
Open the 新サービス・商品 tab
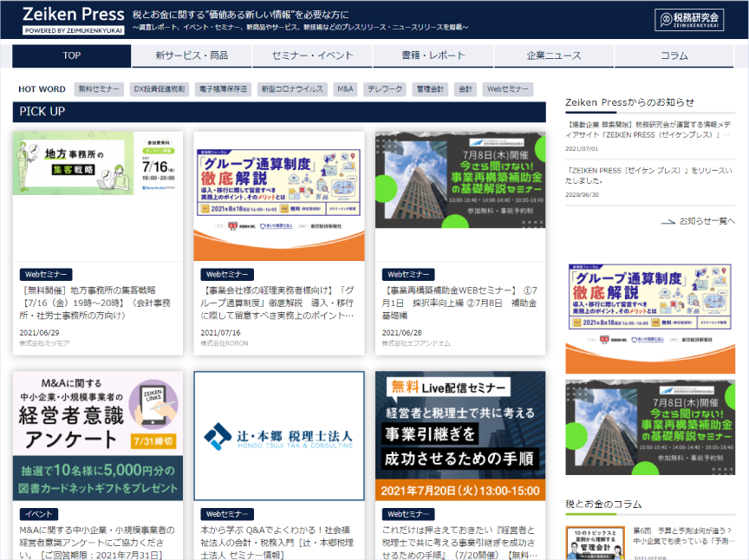(192, 55)
